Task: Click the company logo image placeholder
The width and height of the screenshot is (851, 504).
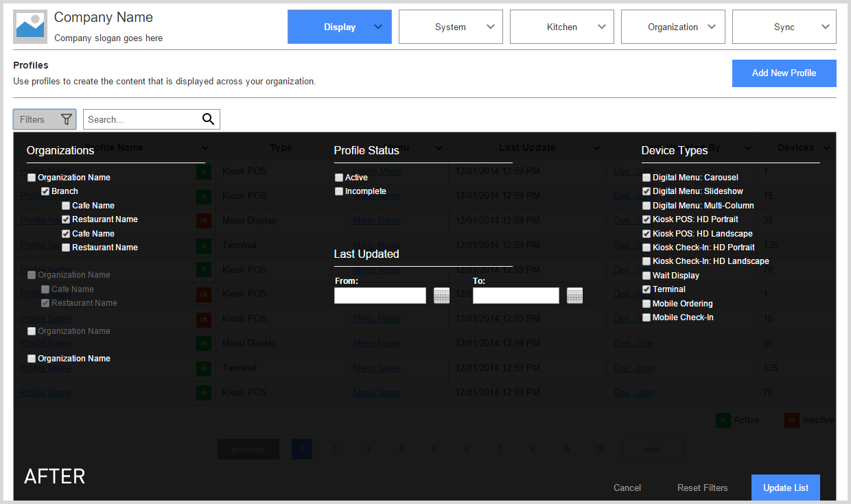Action: (30, 27)
